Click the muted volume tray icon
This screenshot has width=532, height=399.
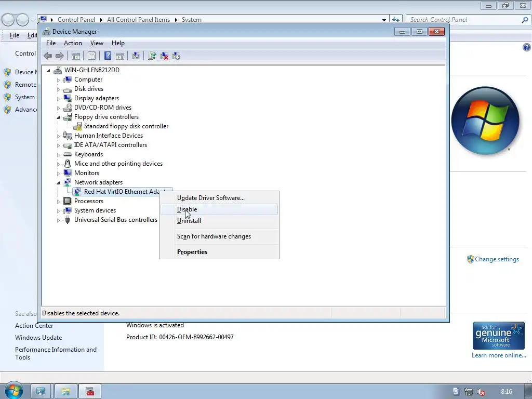(481, 392)
